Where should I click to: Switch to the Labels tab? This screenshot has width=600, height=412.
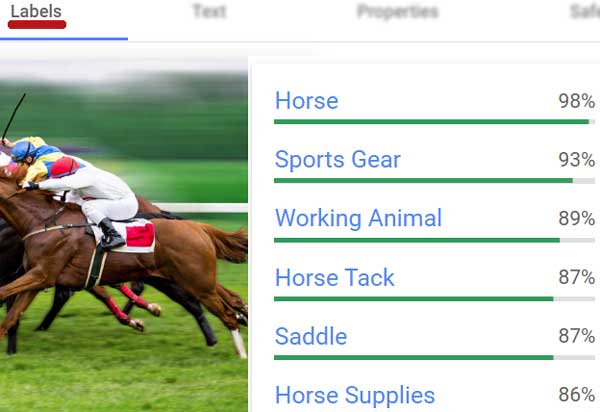[x=36, y=11]
